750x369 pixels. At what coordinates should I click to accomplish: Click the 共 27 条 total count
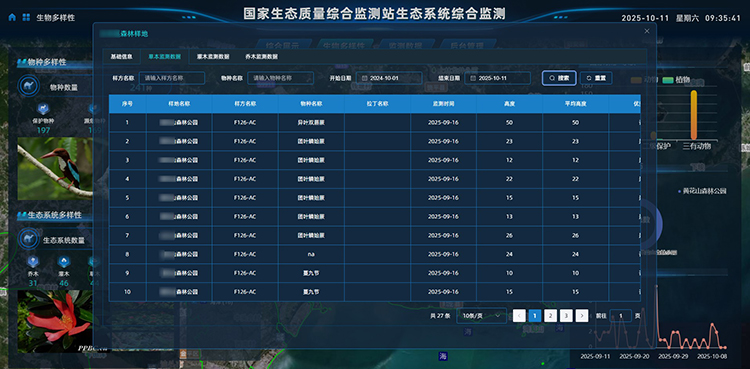coord(441,316)
